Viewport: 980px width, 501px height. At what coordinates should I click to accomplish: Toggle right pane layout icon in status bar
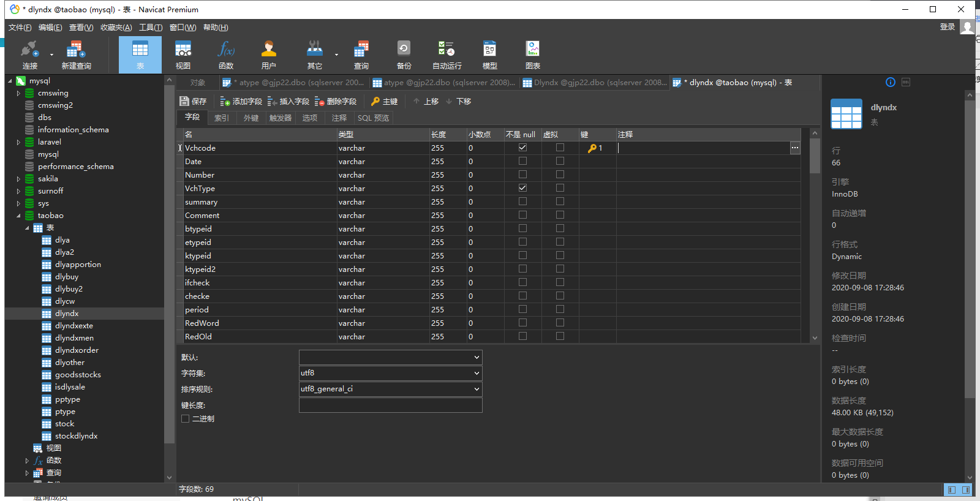(x=966, y=489)
